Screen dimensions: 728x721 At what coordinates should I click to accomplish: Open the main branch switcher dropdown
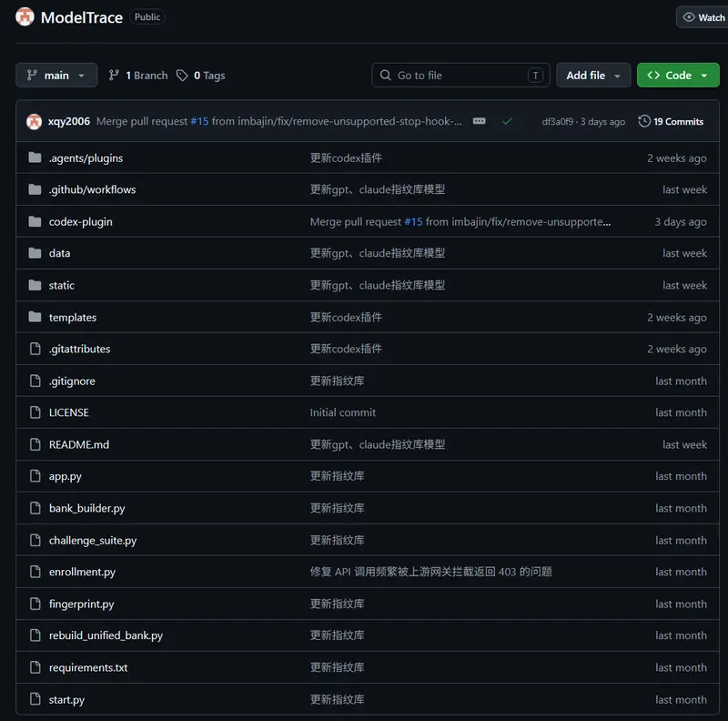click(x=56, y=76)
